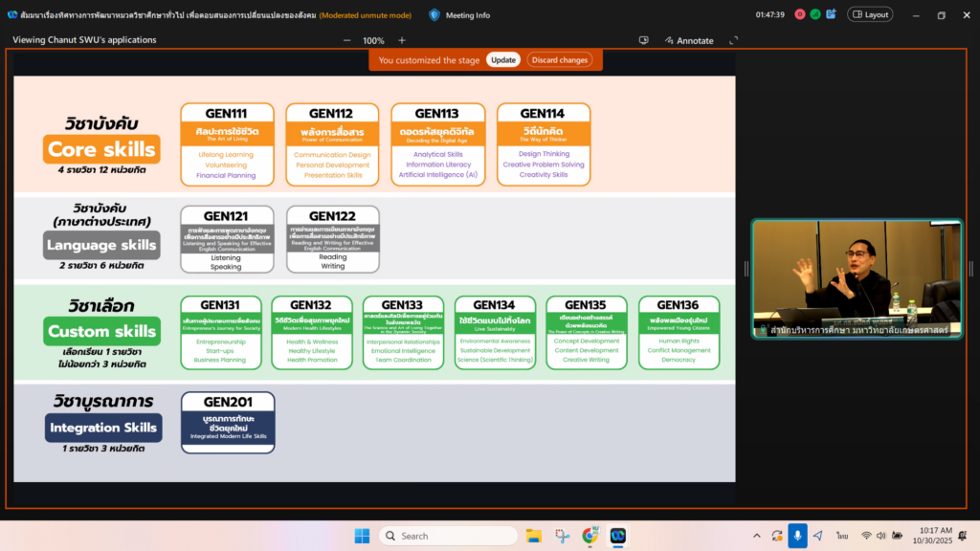
Task: Collapse the video panel using divider handle
Action: coord(746,269)
